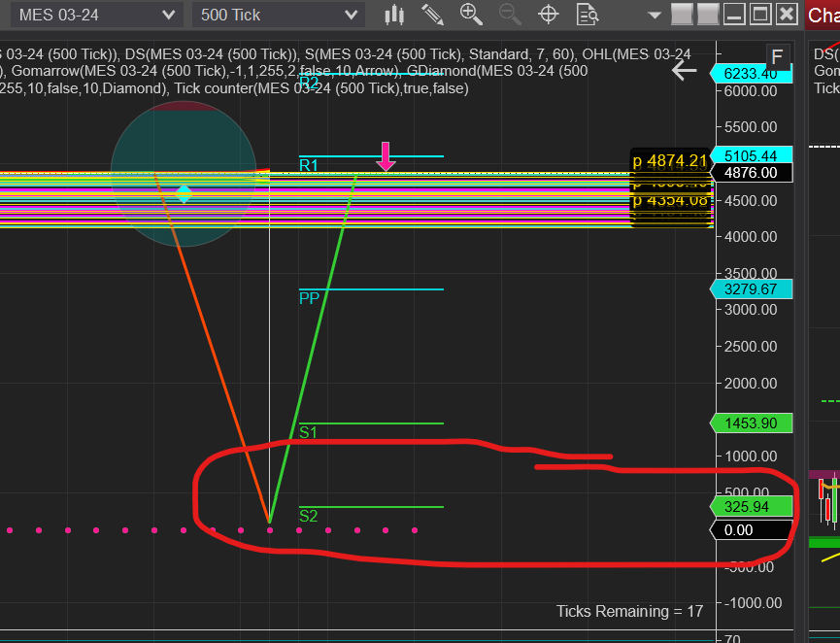Minimize the chart window
Screen dimensions: 840x643
[734, 14]
